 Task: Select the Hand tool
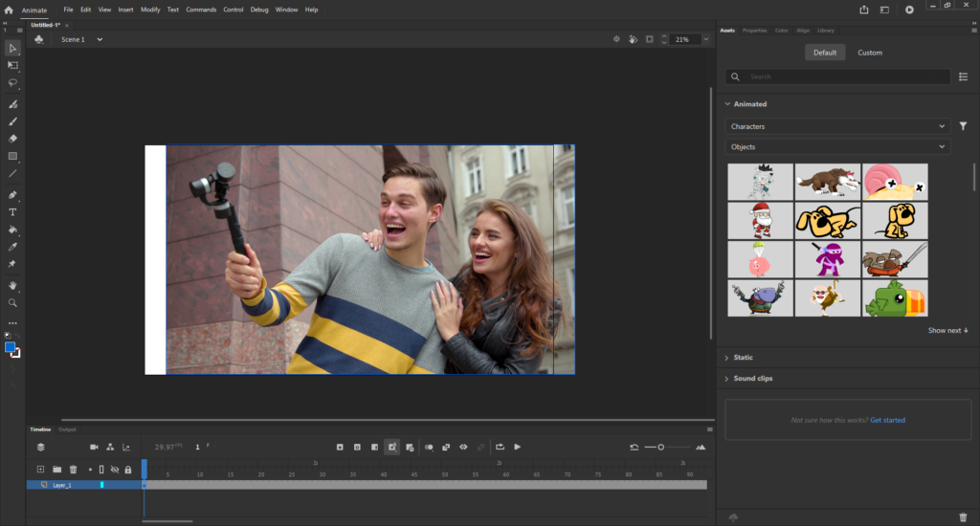12,285
